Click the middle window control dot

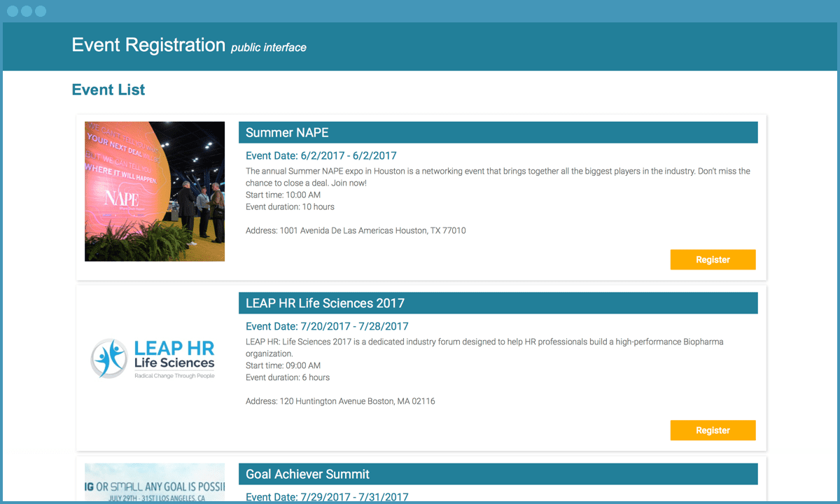coord(27,11)
